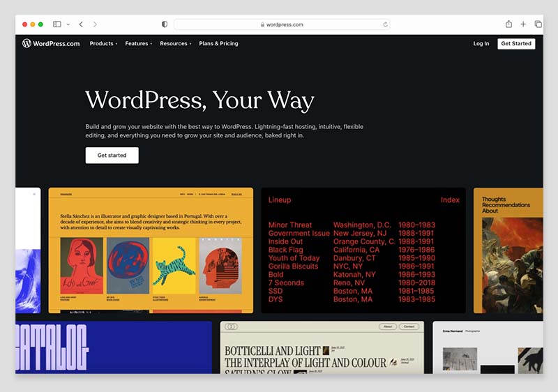Click the privacy shield icon in toolbar

pos(165,24)
